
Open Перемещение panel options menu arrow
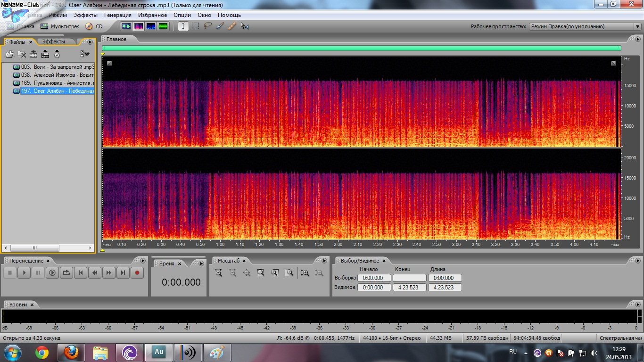coord(143,261)
